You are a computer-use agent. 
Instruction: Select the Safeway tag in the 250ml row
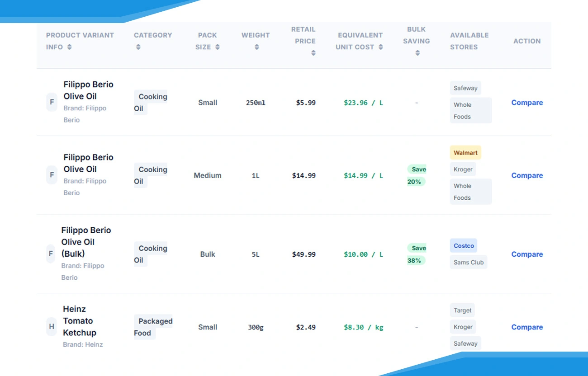(465, 88)
